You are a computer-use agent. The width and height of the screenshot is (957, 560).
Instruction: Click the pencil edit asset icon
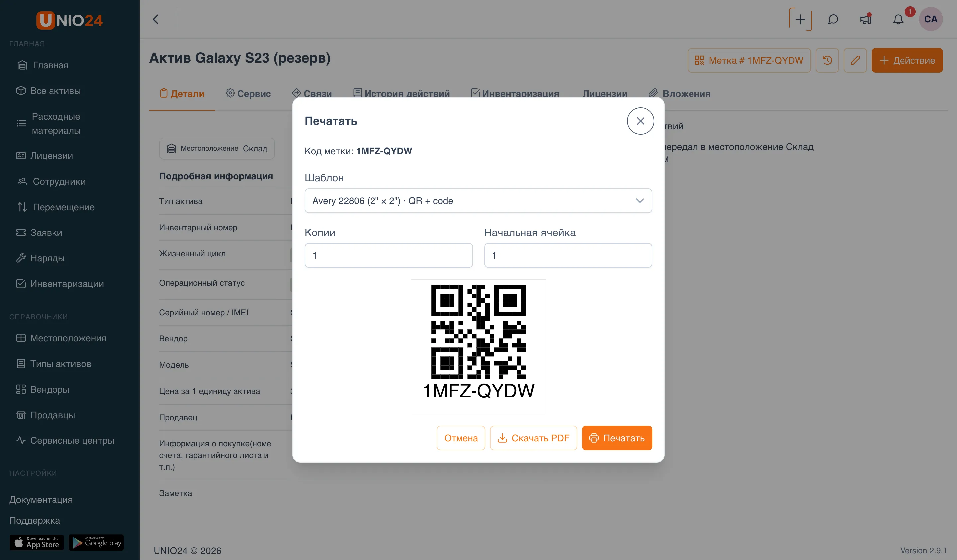click(855, 60)
